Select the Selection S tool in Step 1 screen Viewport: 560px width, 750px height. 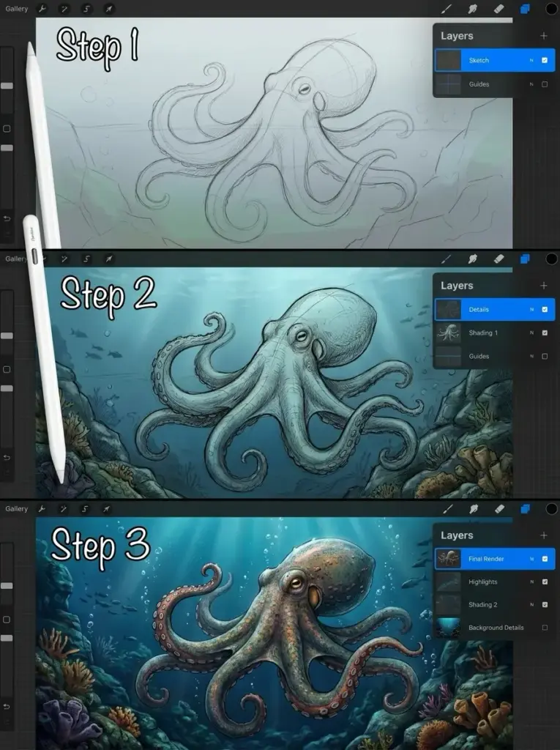tap(86, 9)
